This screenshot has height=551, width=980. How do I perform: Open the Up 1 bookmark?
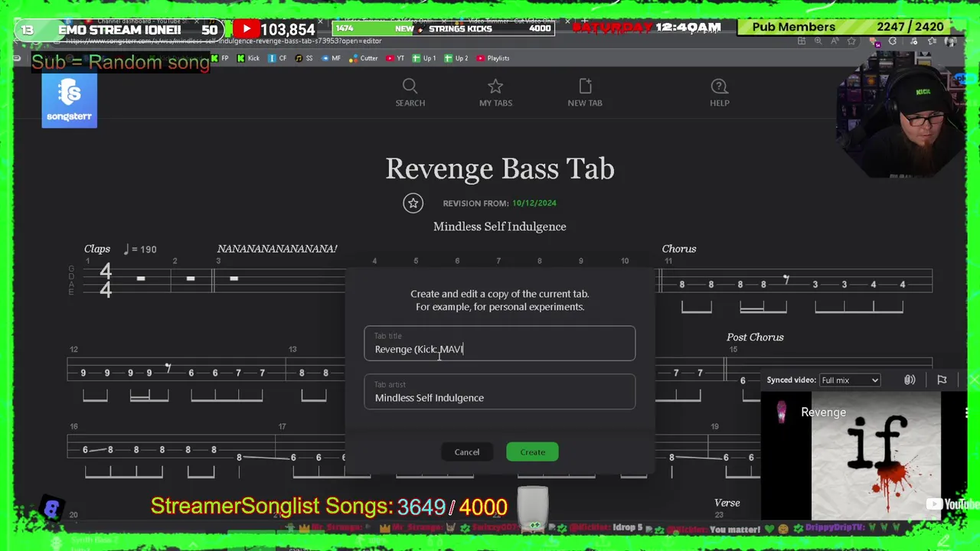[x=424, y=58]
